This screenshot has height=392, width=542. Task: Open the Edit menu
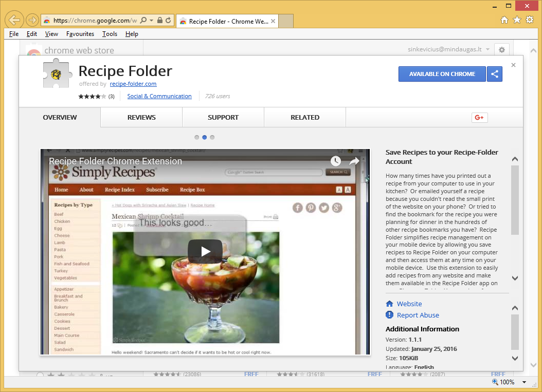pos(32,34)
